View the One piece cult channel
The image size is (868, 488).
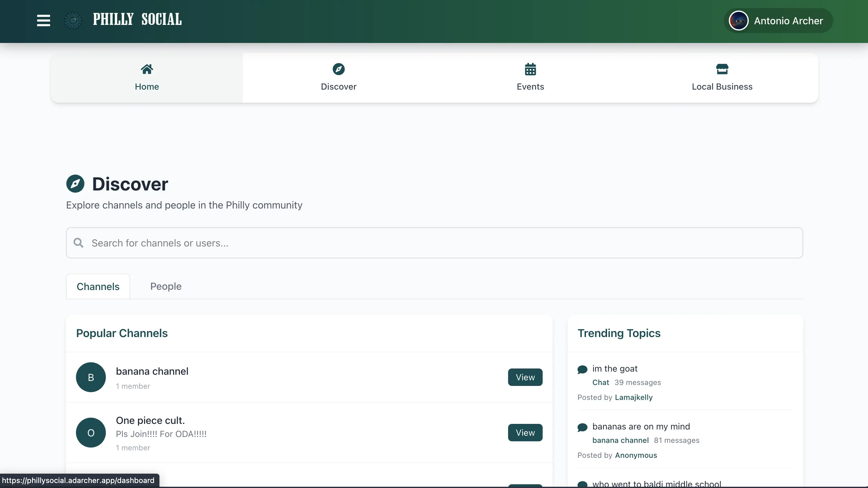pyautogui.click(x=525, y=432)
